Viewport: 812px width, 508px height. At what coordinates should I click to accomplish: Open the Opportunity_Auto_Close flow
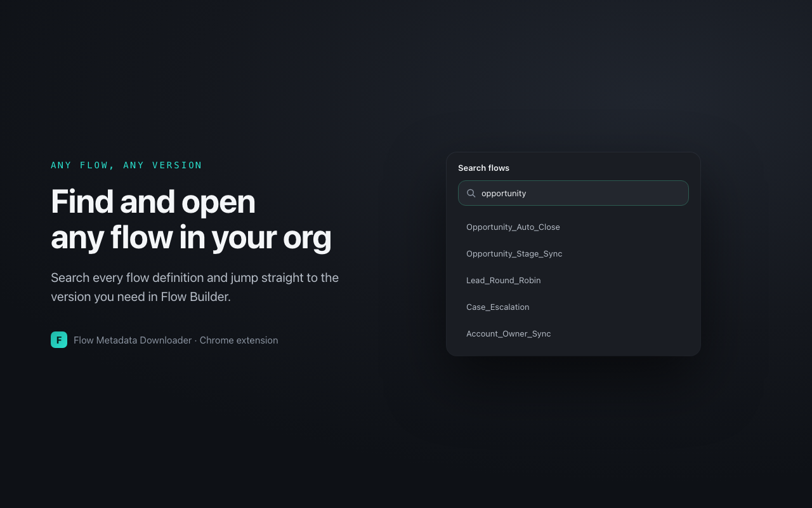click(x=573, y=227)
